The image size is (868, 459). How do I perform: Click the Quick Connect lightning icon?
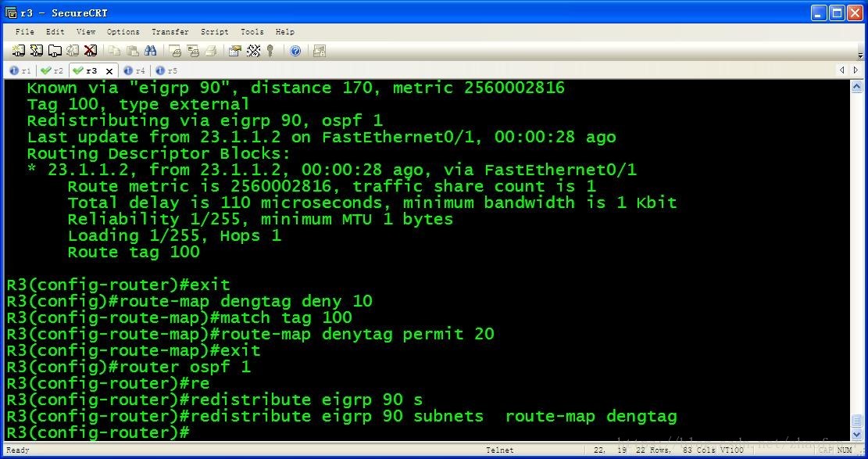tap(37, 51)
